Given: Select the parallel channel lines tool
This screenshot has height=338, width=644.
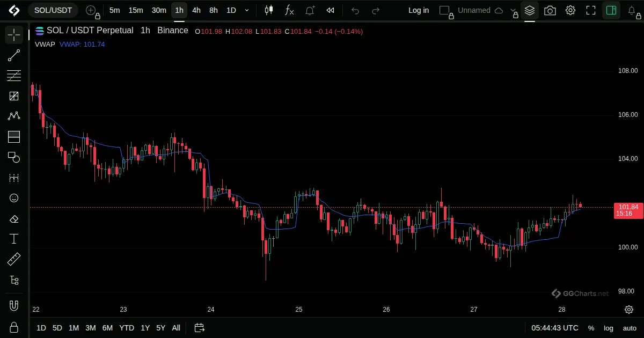Looking at the screenshot, I should [14, 76].
